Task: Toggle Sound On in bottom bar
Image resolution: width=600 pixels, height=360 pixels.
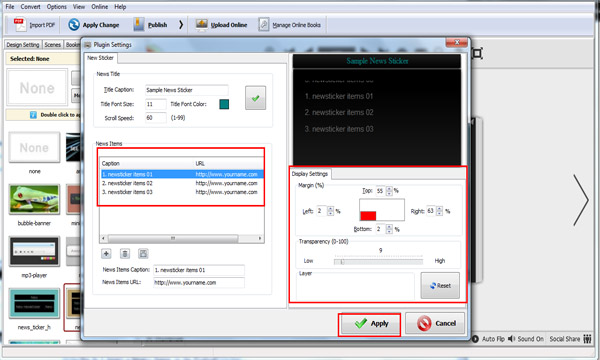Action: pos(525,339)
